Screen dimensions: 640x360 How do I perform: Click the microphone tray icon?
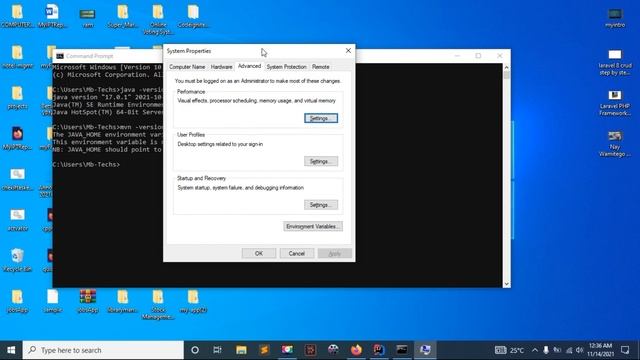click(x=546, y=350)
